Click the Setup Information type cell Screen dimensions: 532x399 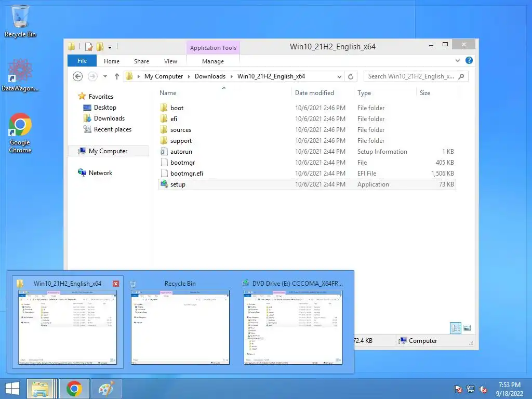pos(382,152)
